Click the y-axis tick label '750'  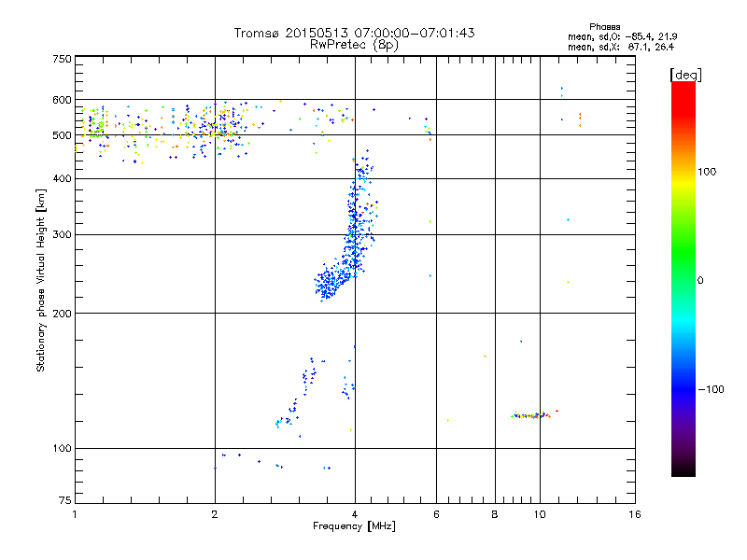pyautogui.click(x=62, y=59)
